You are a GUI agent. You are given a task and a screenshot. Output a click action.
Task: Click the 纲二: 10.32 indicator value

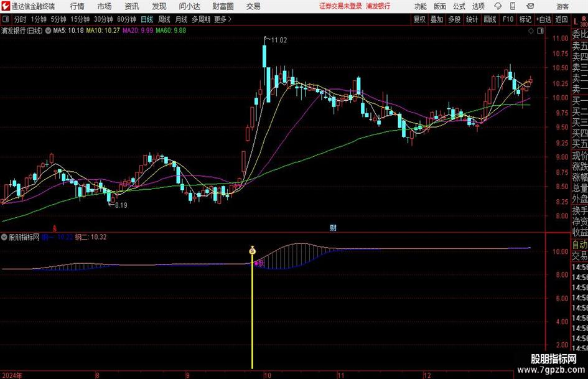[x=91, y=237]
